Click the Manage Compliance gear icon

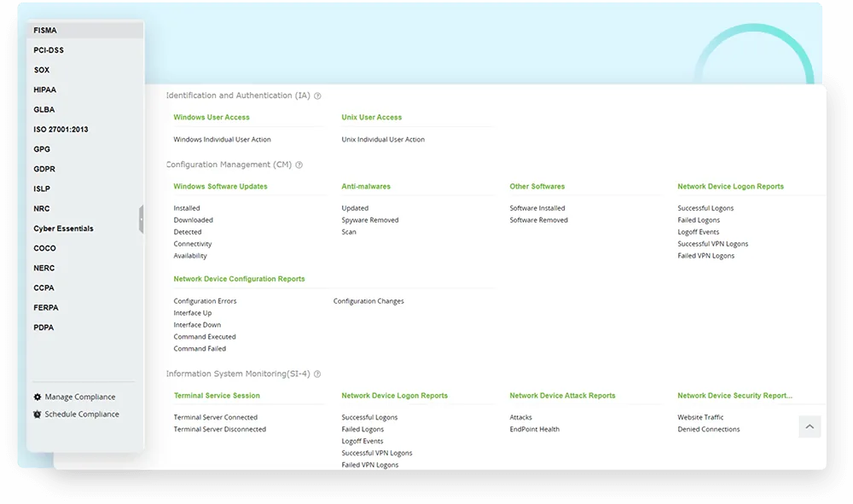(x=37, y=397)
